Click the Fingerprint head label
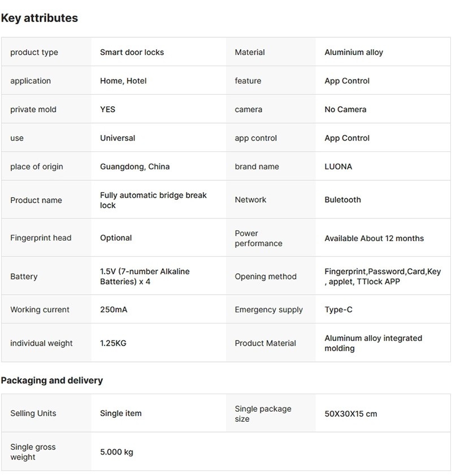Viewport: 452px width, 476px height. [41, 238]
